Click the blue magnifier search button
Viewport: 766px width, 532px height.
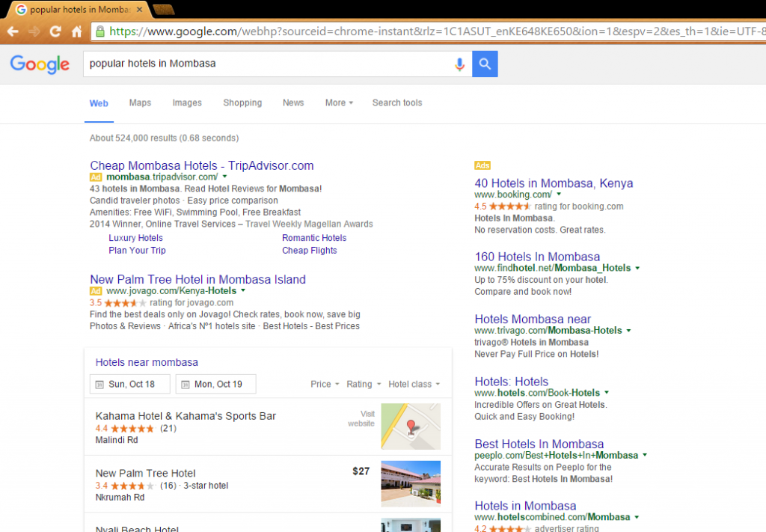click(485, 64)
